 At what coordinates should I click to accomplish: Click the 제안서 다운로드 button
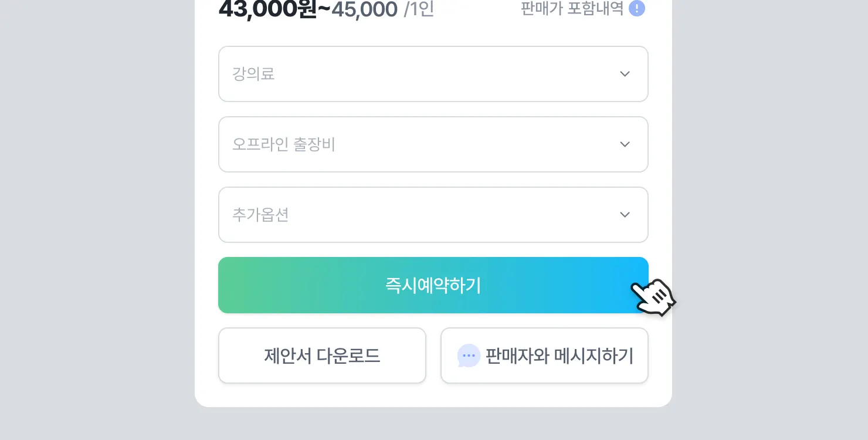322,356
